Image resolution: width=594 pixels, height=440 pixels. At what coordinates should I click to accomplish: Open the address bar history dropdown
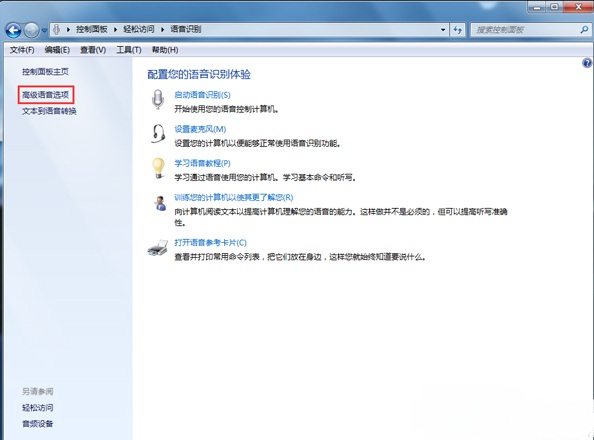443,30
